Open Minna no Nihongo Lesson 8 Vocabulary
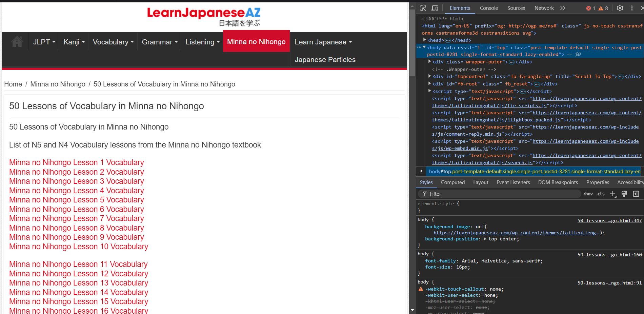The width and height of the screenshot is (644, 314). pyautogui.click(x=77, y=228)
